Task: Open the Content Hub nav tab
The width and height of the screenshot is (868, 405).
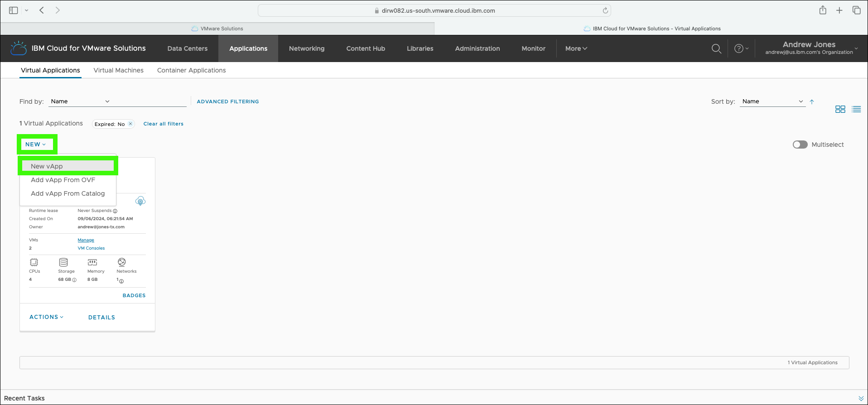Action: click(x=366, y=48)
